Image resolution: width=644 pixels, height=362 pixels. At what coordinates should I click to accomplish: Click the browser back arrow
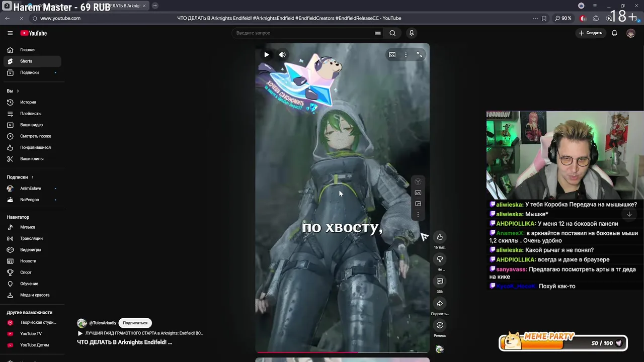pyautogui.click(x=7, y=18)
